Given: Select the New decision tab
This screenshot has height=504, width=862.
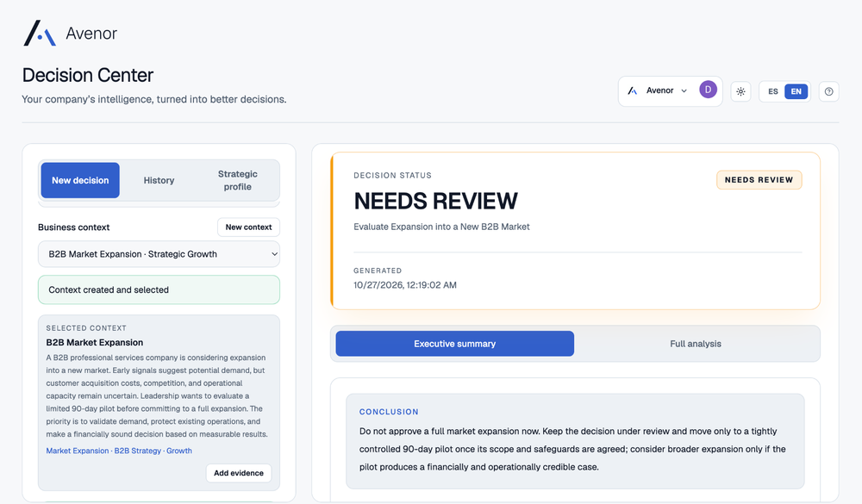Looking at the screenshot, I should pyautogui.click(x=80, y=180).
